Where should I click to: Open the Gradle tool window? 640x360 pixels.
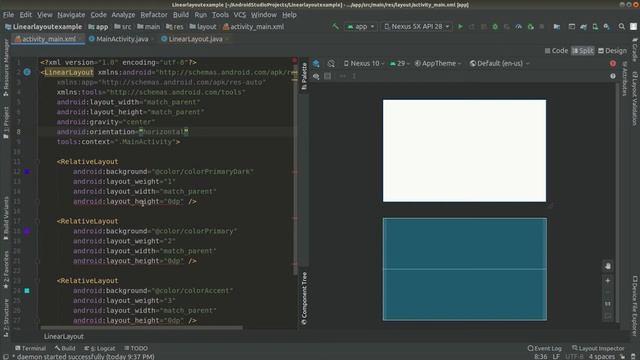tap(635, 49)
